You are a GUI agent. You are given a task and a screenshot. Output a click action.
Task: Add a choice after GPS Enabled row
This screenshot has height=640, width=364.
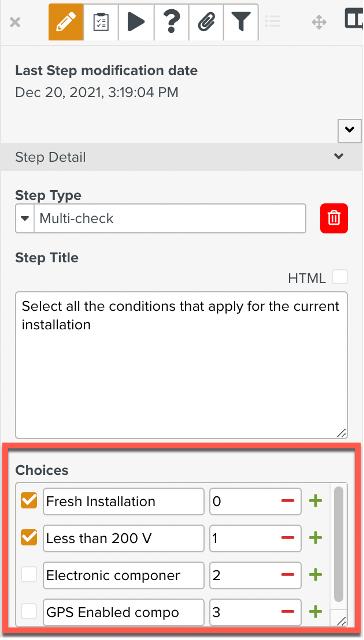coord(315,611)
